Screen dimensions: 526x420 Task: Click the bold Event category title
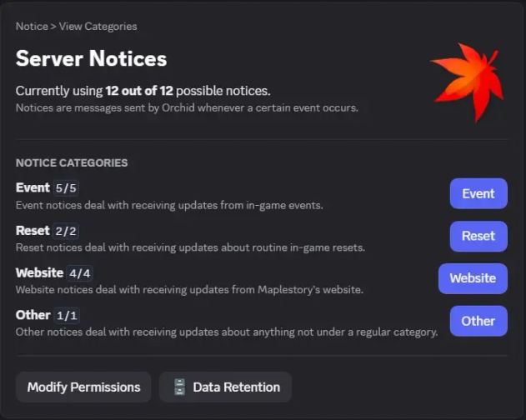[x=33, y=187]
